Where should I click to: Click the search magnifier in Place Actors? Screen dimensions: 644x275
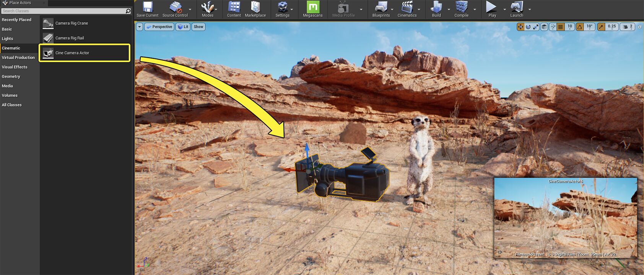click(x=128, y=11)
